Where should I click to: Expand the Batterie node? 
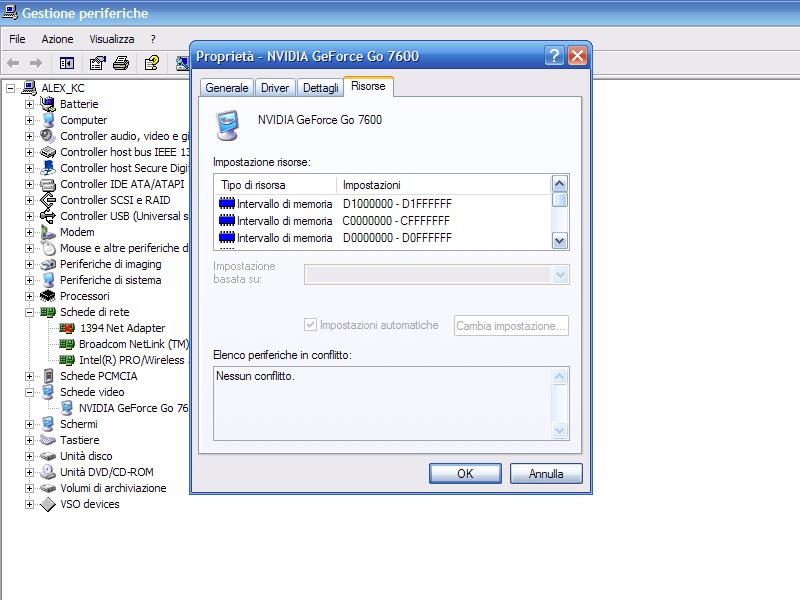coord(30,105)
